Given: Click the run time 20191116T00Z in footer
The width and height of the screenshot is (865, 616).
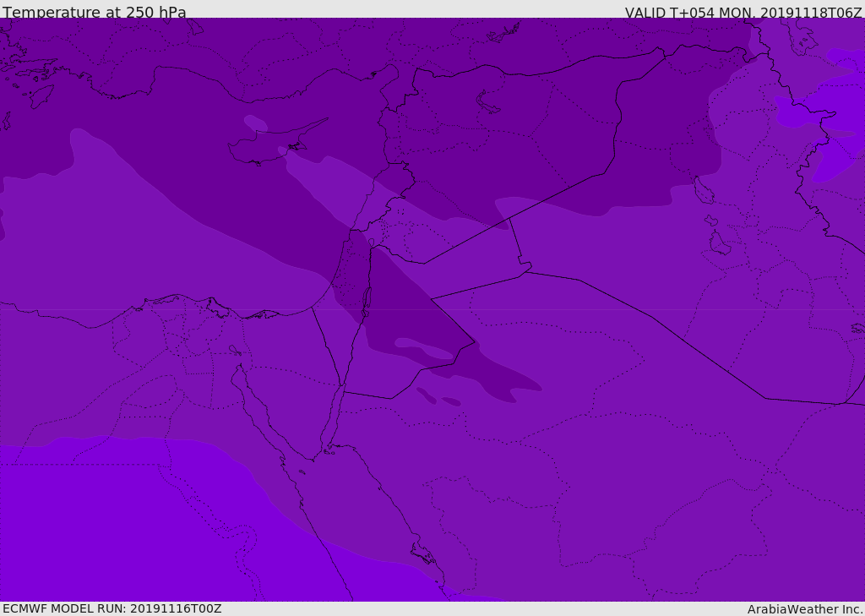Looking at the screenshot, I should coord(175,608).
